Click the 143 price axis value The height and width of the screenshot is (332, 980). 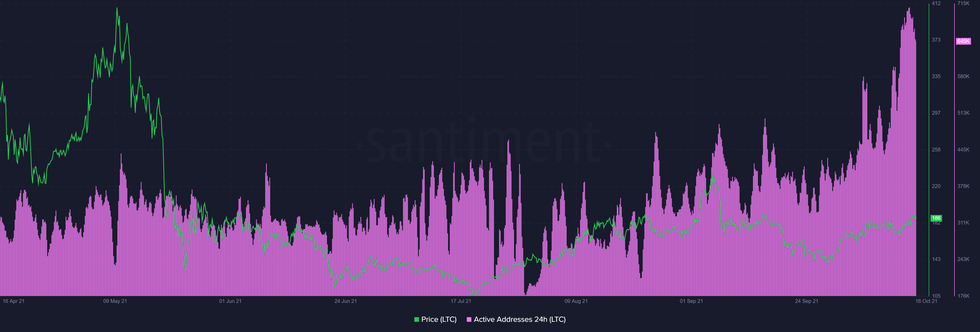pos(936,259)
